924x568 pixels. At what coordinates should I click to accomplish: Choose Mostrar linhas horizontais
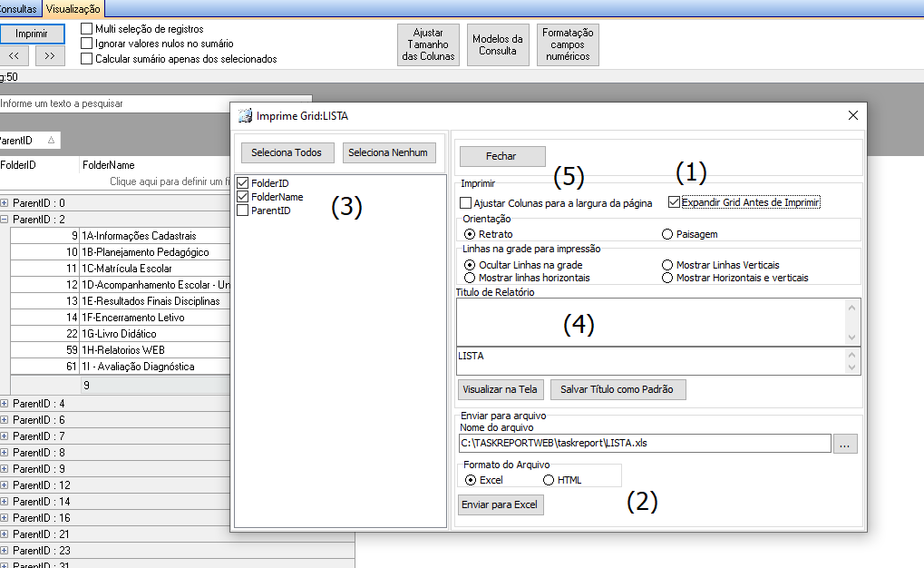pos(470,278)
